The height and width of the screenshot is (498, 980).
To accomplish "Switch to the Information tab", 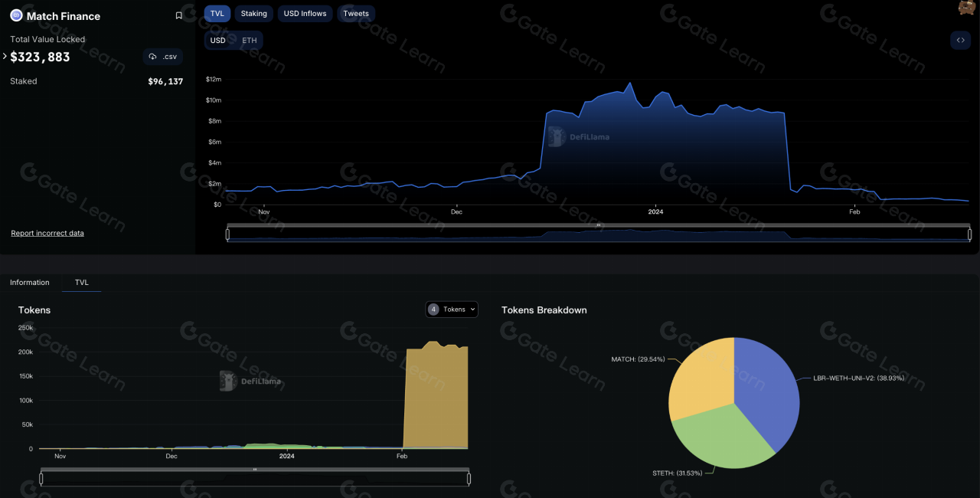I will [30, 283].
